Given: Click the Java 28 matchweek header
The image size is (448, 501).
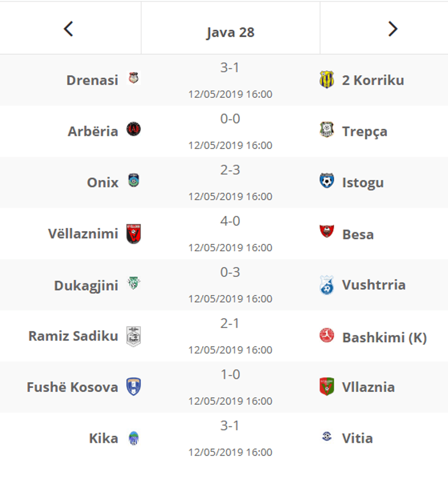Looking at the screenshot, I should point(230,32).
